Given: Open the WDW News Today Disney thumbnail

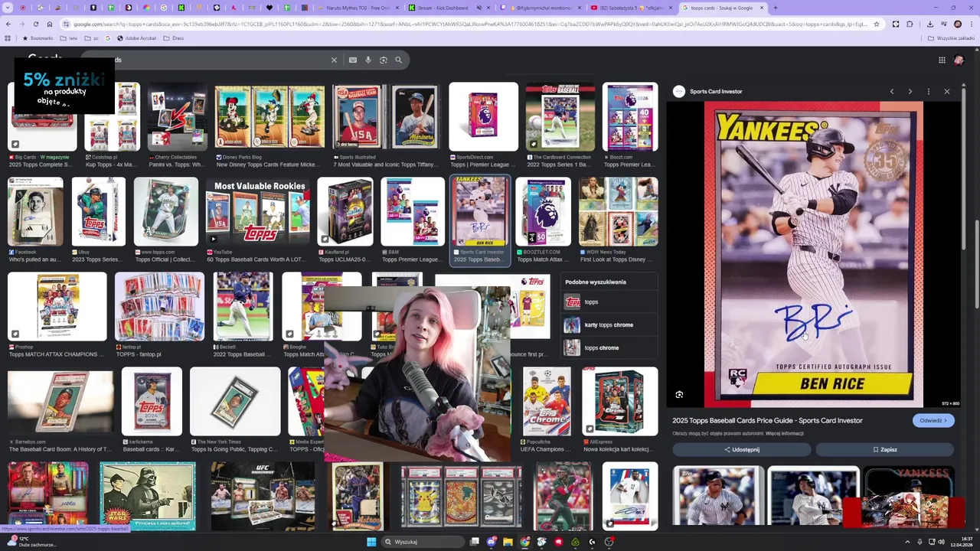Looking at the screenshot, I should coord(619,212).
